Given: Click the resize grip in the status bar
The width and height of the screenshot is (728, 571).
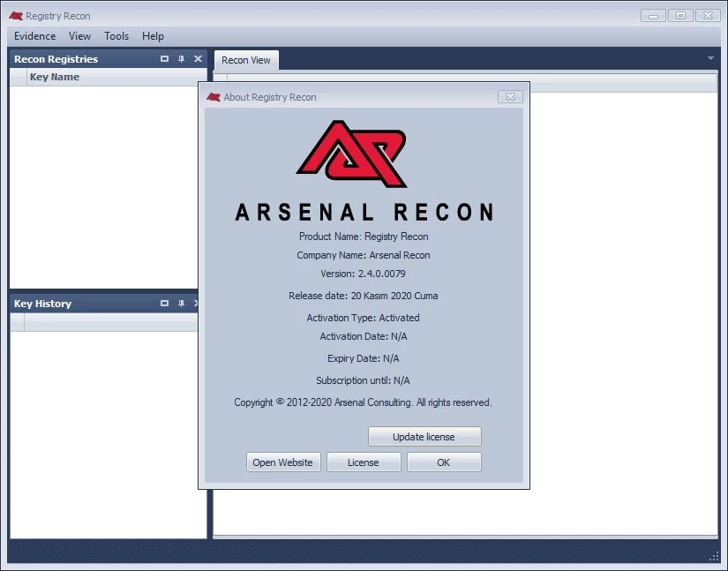Looking at the screenshot, I should [x=714, y=557].
